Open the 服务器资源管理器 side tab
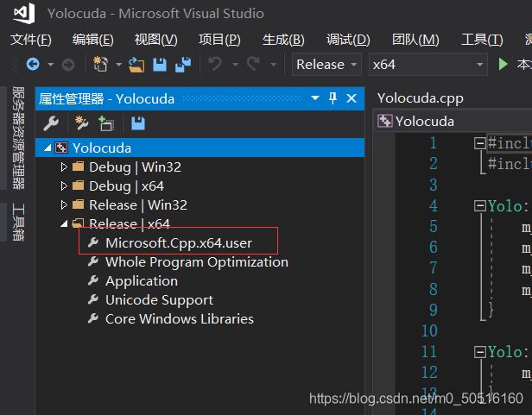This screenshot has height=415, width=532. [x=18, y=138]
